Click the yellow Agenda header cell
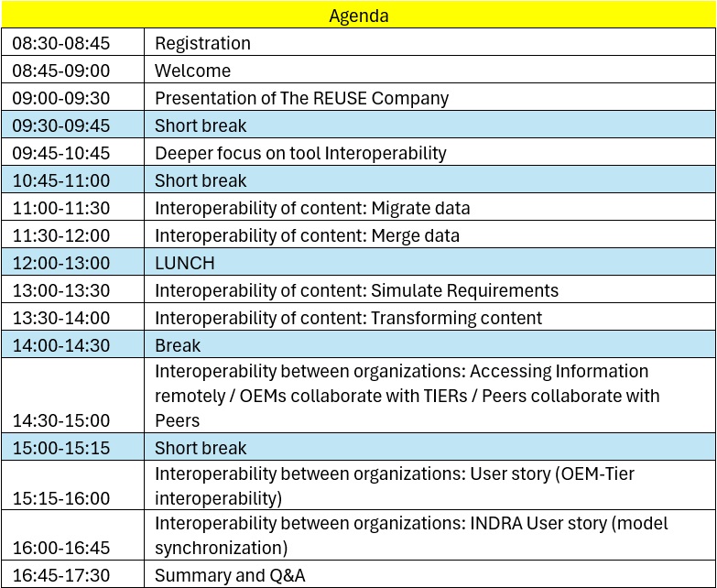This screenshot has height=588, width=717. click(x=358, y=16)
